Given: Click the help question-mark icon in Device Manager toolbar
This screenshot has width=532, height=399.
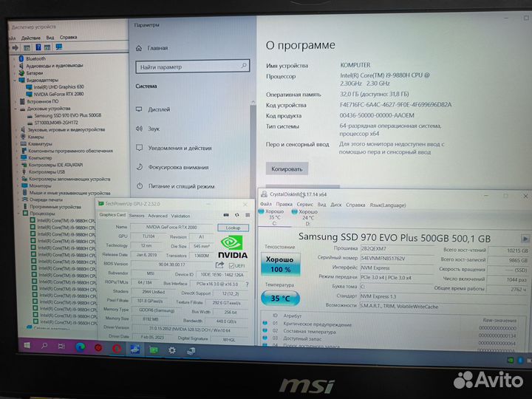Looking at the screenshot, I should pos(38,47).
